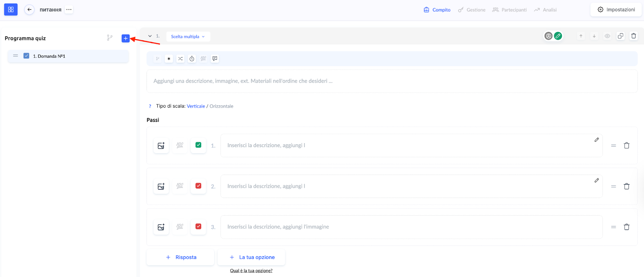Duplicate the question with copy icon
644x277 pixels.
(x=620, y=36)
